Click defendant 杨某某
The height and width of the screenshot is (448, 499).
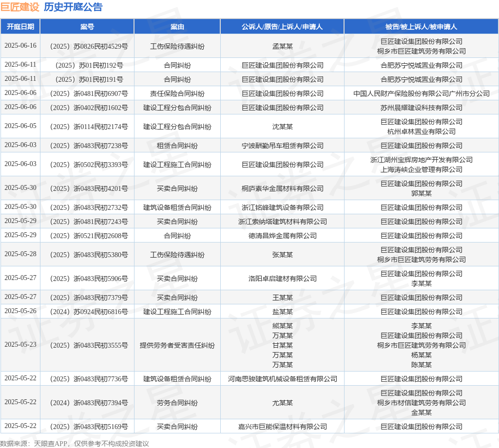pos(422,355)
